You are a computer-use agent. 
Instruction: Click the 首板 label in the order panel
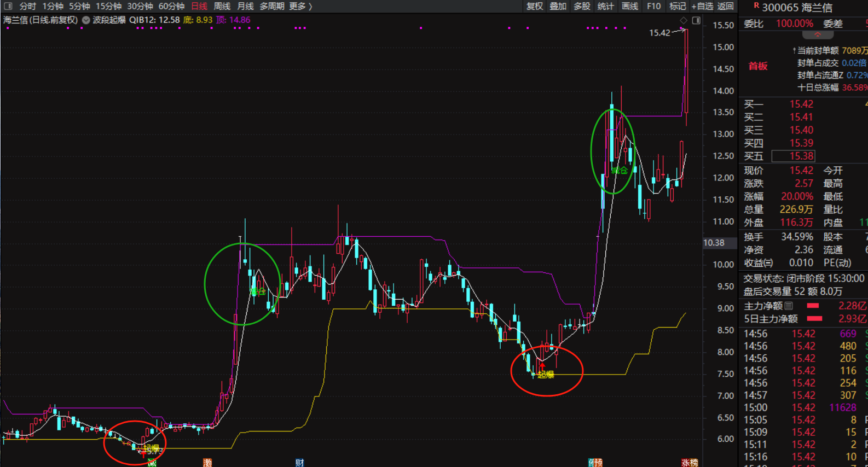tap(758, 66)
